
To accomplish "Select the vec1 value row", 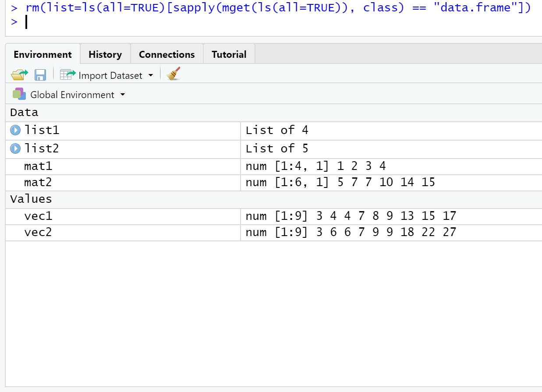I will 274,216.
